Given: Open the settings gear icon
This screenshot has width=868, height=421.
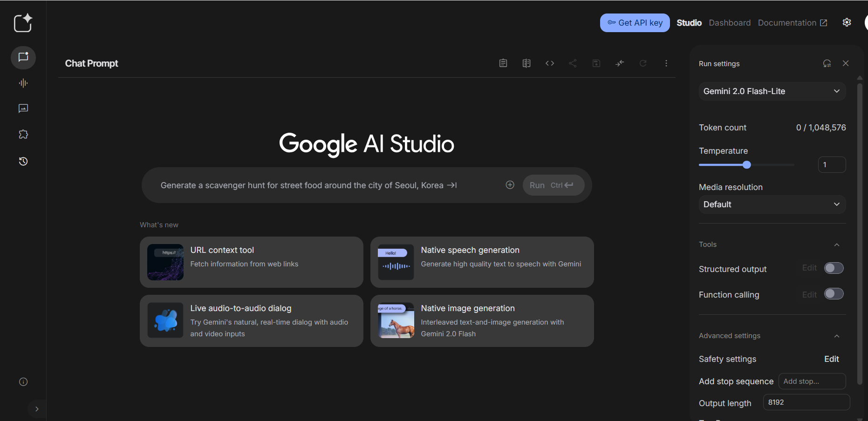Looking at the screenshot, I should coord(847,22).
